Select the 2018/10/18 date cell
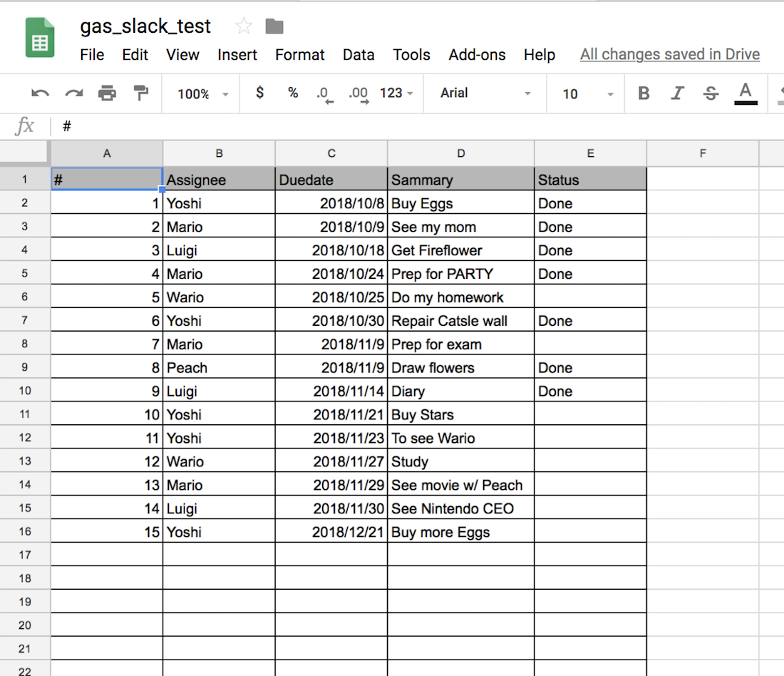Image resolution: width=784 pixels, height=676 pixels. click(x=331, y=250)
